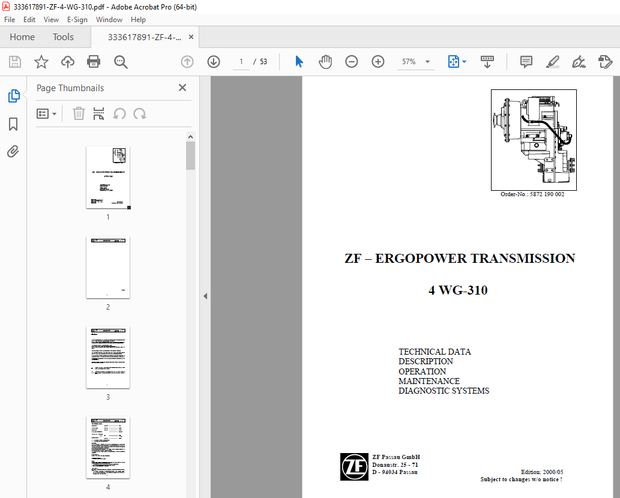Click the upload to cloud icon
620x498 pixels.
click(68, 62)
